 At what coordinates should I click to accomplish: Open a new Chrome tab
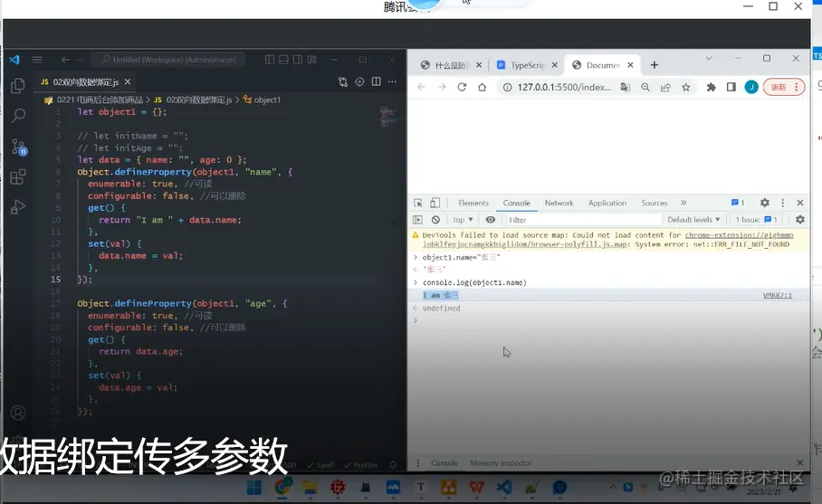click(655, 65)
